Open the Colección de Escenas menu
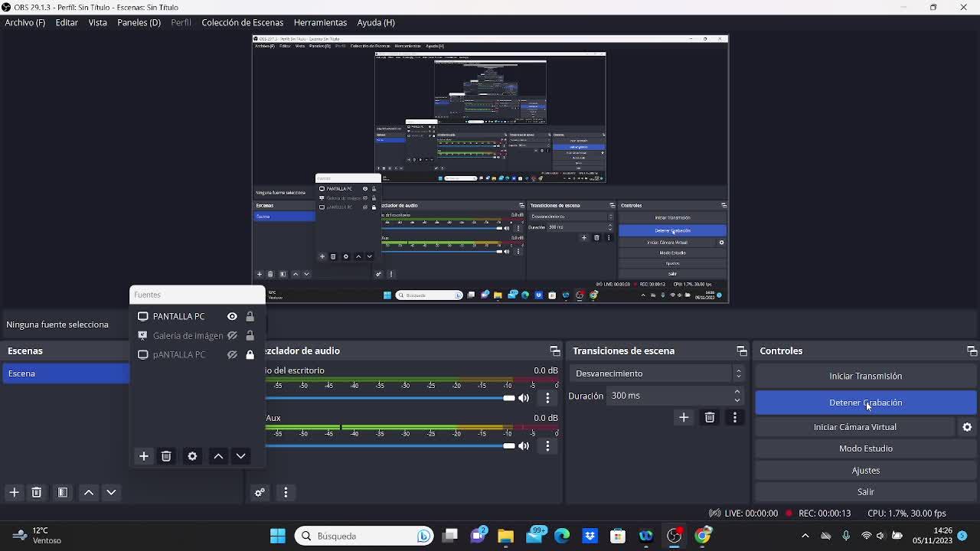Image resolution: width=980 pixels, height=551 pixels. pyautogui.click(x=242, y=22)
